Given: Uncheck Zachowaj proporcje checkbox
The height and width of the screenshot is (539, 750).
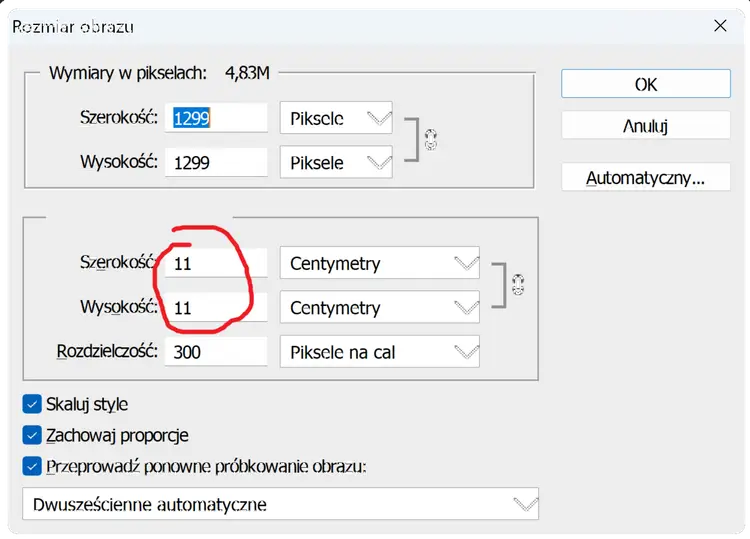Looking at the screenshot, I should pyautogui.click(x=32, y=435).
